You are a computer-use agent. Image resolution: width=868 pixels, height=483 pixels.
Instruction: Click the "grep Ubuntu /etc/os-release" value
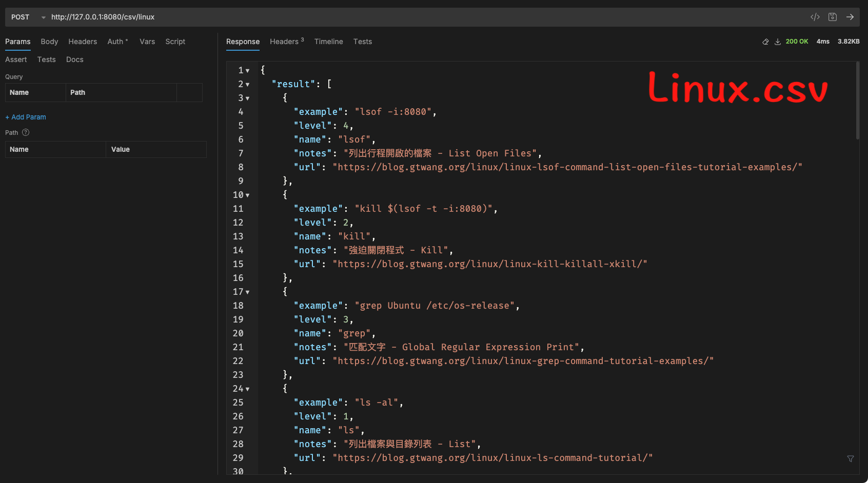(435, 306)
